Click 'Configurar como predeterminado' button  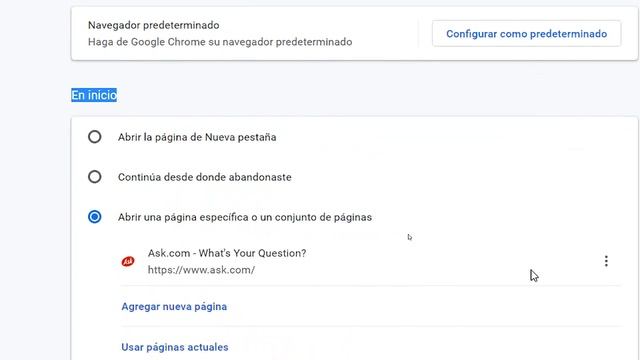(527, 33)
